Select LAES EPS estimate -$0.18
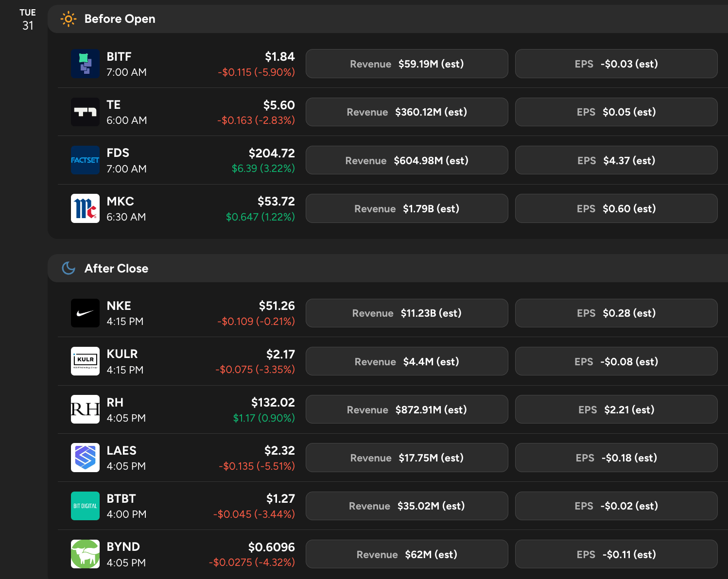This screenshot has height=579, width=728. click(x=616, y=458)
